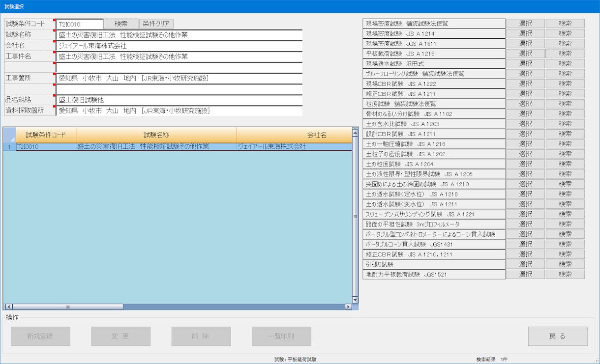Click the 試験条件コード column header in the grid

click(x=46, y=135)
